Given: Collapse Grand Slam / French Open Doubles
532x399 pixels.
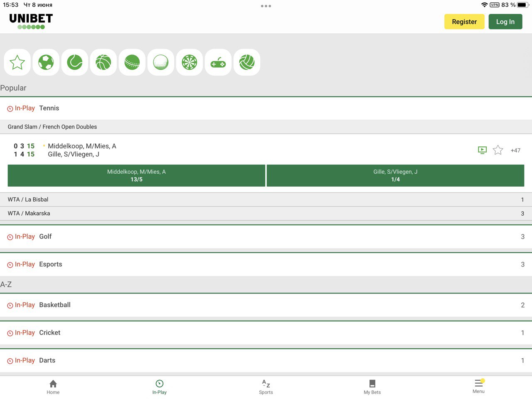Looking at the screenshot, I should point(266,127).
